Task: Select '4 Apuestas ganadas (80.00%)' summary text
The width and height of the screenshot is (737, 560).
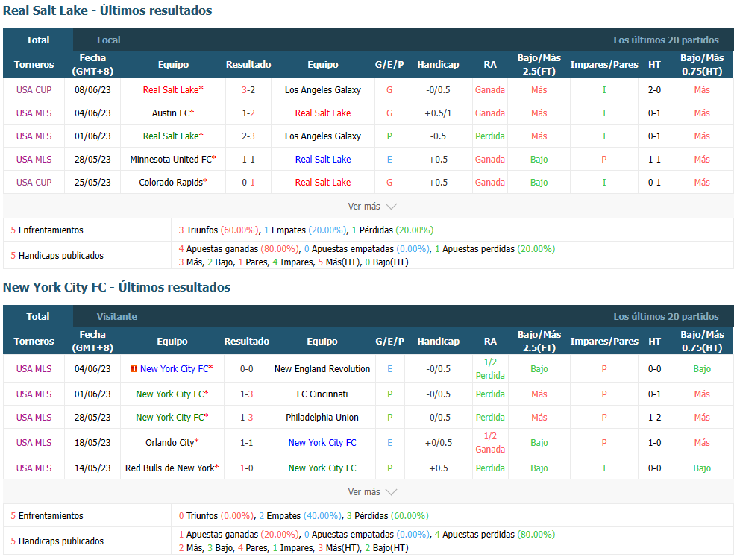Action: coord(238,248)
